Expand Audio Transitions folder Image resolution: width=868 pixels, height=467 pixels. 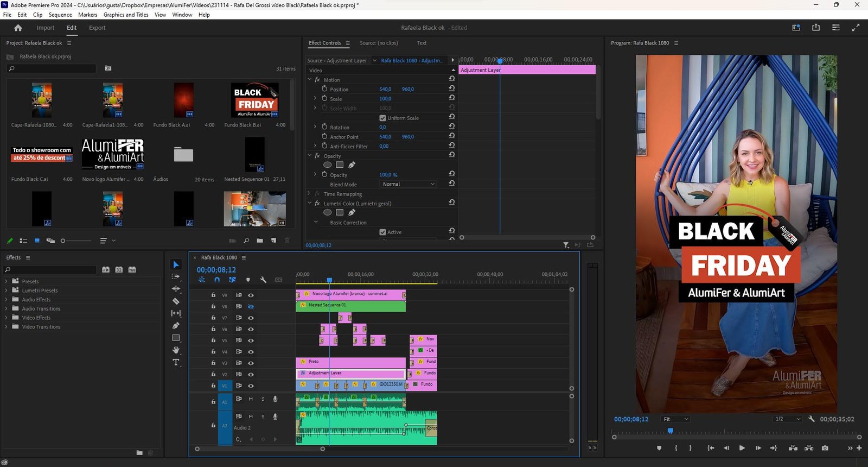coord(6,308)
